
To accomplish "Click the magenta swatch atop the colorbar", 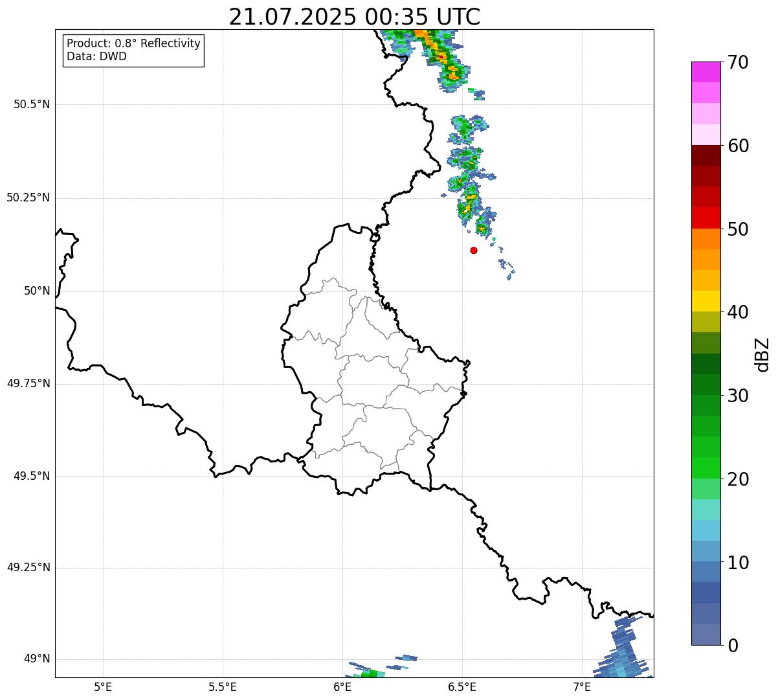I will click(706, 72).
